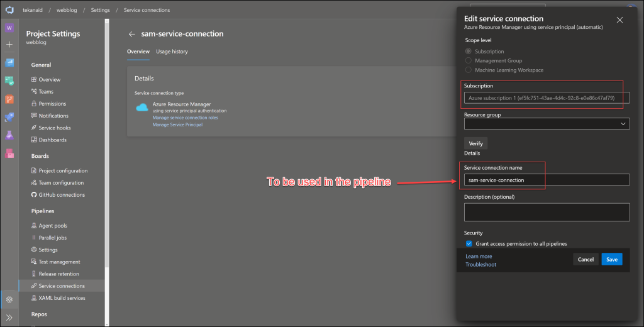Screen dimensions: 644x327
Task: Switch to the Usage history tab
Action: (172, 52)
